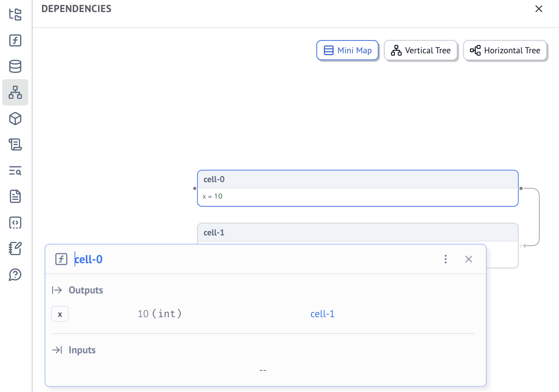Image resolution: width=559 pixels, height=392 pixels.
Task: Switch to Vertical Tree layout
Action: [421, 50]
